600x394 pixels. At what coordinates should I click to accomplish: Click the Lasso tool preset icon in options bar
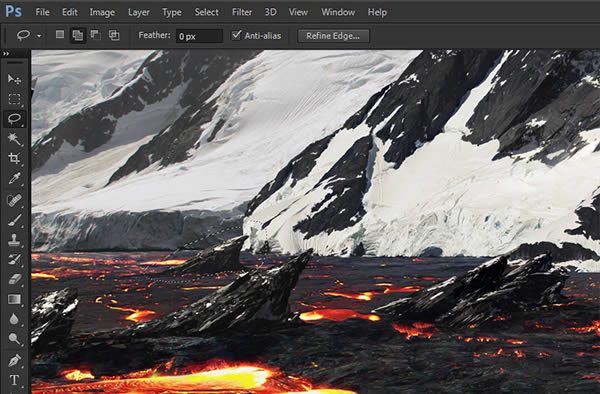23,36
